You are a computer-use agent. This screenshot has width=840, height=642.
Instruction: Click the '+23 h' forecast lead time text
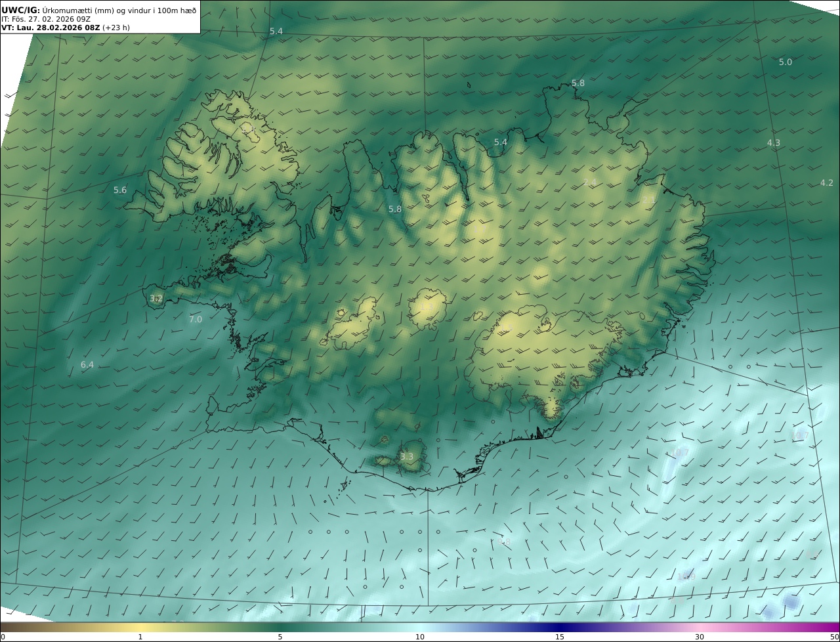116,28
